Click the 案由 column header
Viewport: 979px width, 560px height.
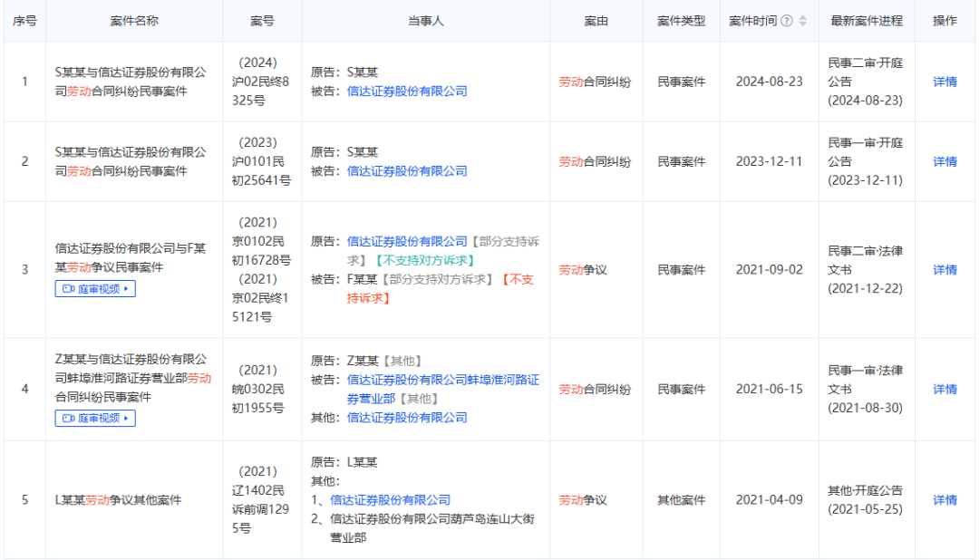click(596, 21)
